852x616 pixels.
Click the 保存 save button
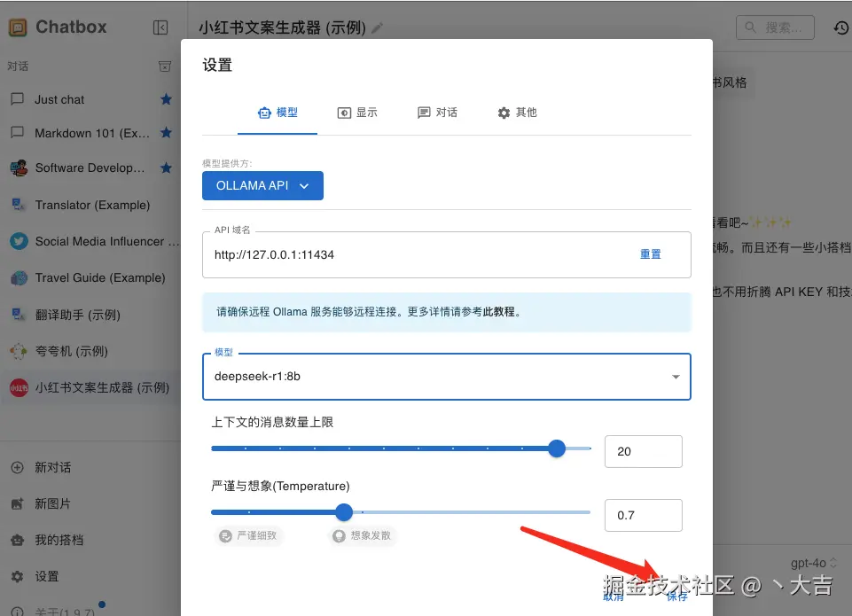click(x=677, y=597)
